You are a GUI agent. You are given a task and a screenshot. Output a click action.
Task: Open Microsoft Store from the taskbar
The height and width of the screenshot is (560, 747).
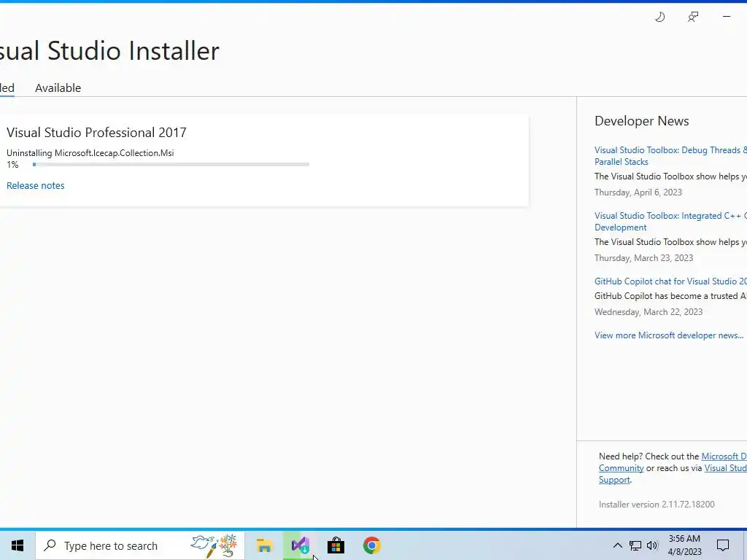point(336,545)
